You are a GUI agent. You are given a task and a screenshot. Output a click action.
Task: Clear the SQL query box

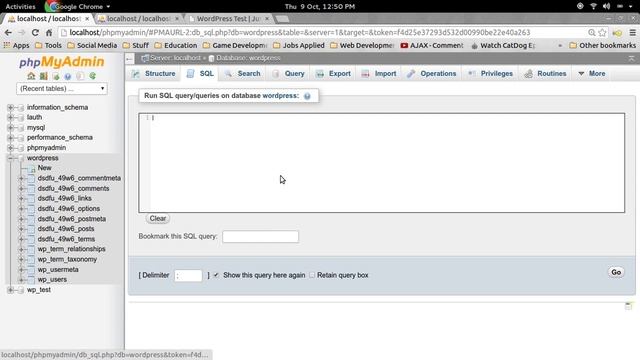(x=158, y=218)
